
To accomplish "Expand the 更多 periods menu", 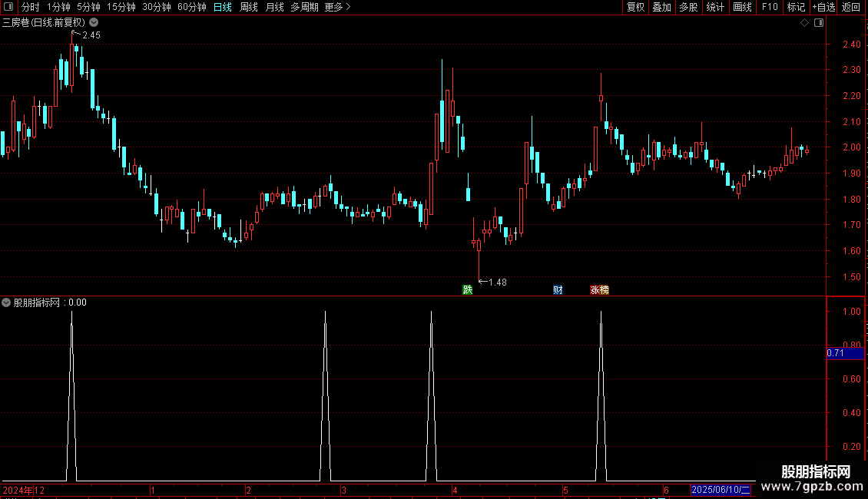I will [x=338, y=7].
